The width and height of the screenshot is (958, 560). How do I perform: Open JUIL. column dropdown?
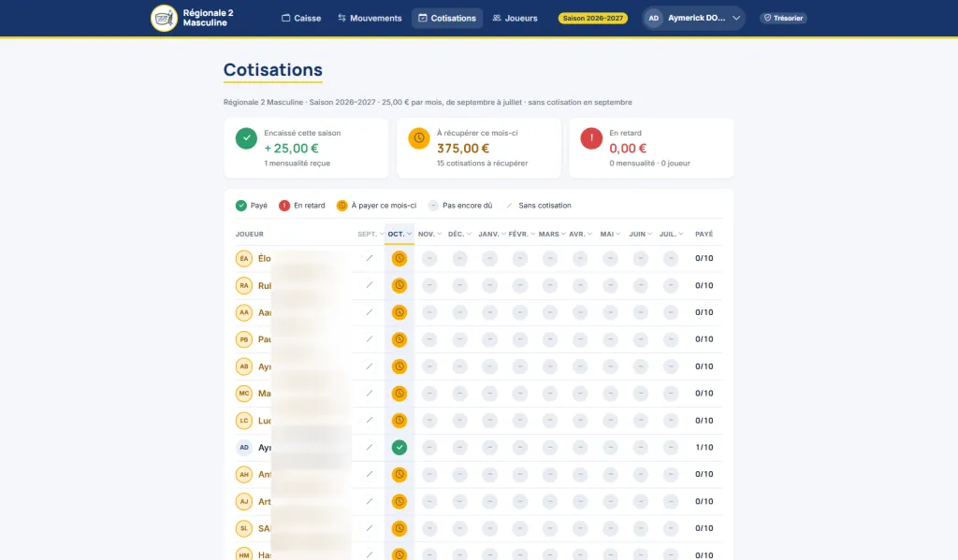(x=671, y=234)
